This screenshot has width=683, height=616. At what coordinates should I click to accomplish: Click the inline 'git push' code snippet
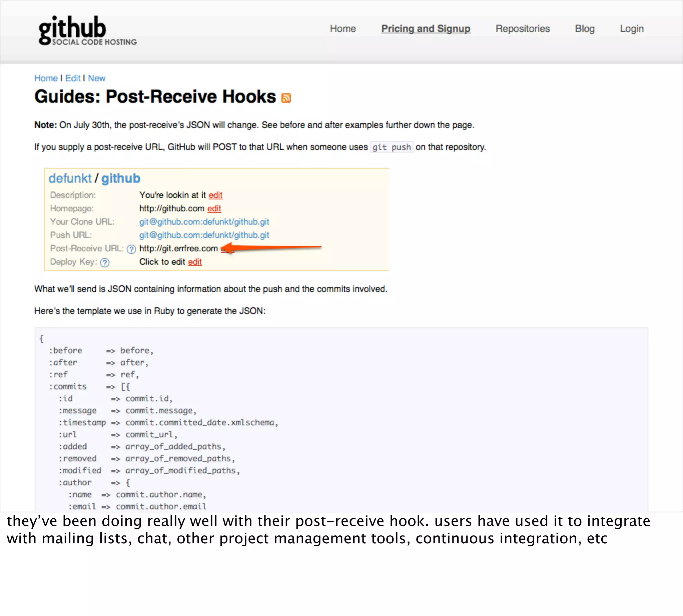(392, 147)
